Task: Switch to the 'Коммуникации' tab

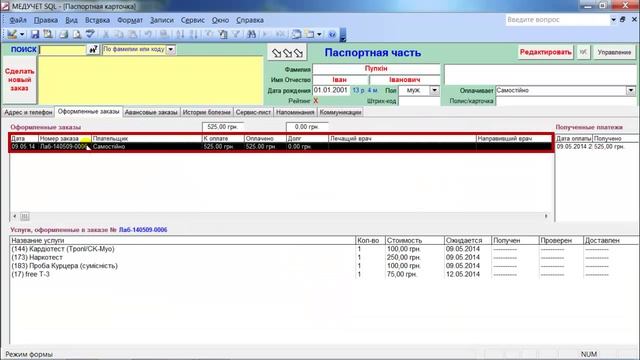Action: point(340,112)
